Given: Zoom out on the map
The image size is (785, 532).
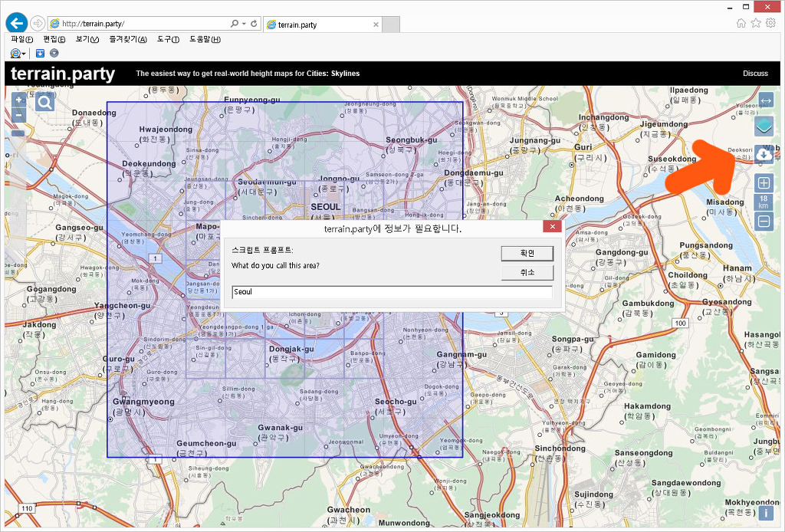Looking at the screenshot, I should coord(19,116).
